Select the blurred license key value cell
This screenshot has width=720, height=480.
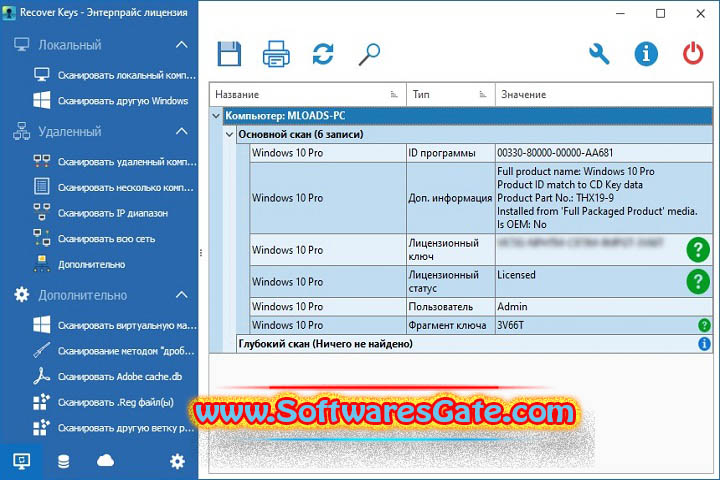(x=604, y=249)
